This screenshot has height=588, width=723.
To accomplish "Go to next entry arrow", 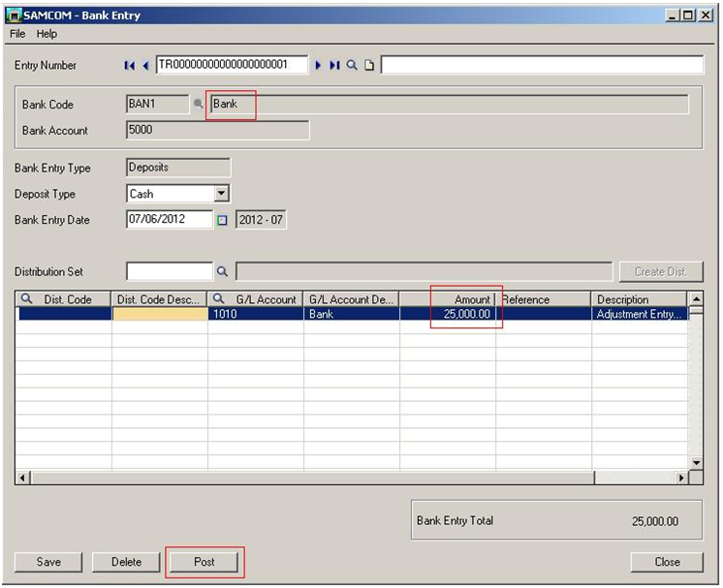I will tap(318, 66).
